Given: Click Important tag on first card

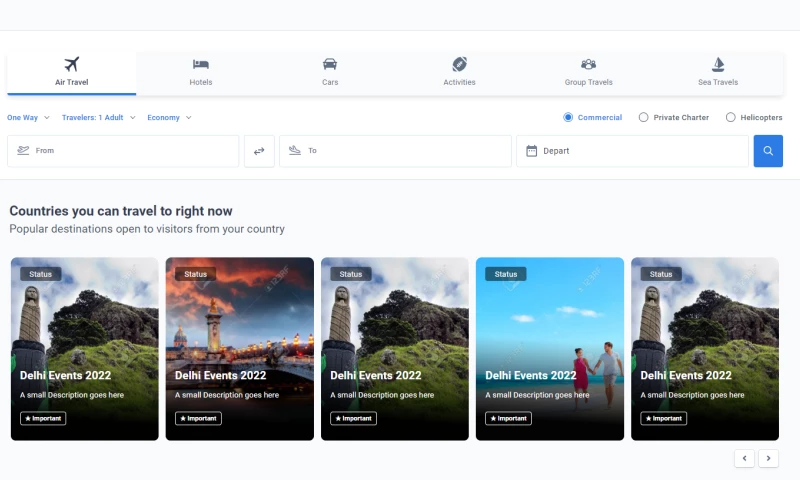Looking at the screenshot, I should click(x=43, y=418).
